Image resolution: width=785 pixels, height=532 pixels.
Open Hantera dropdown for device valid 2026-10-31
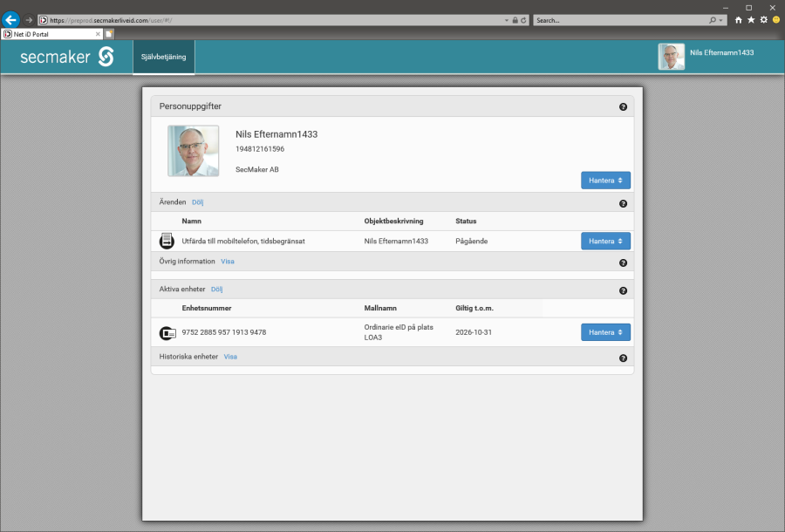[605, 332]
